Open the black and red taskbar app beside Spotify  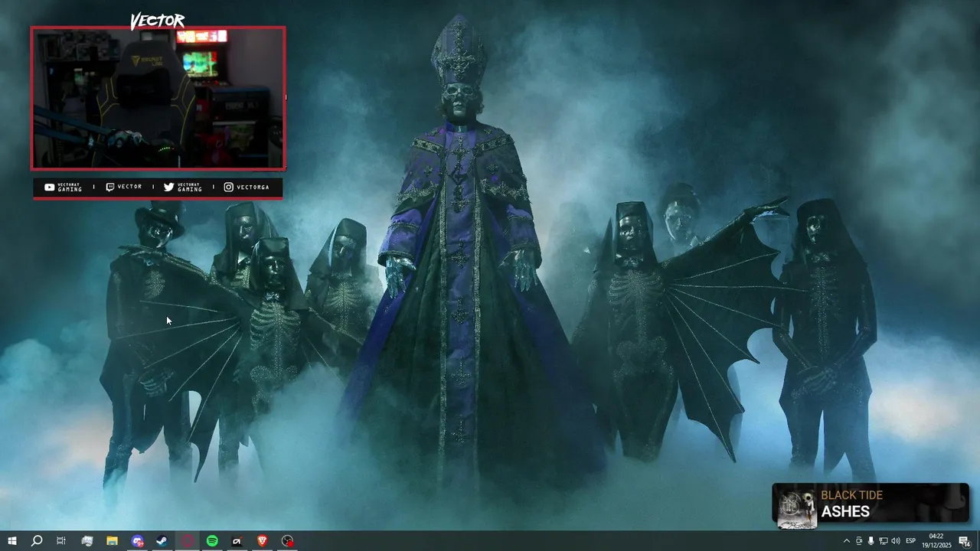237,541
